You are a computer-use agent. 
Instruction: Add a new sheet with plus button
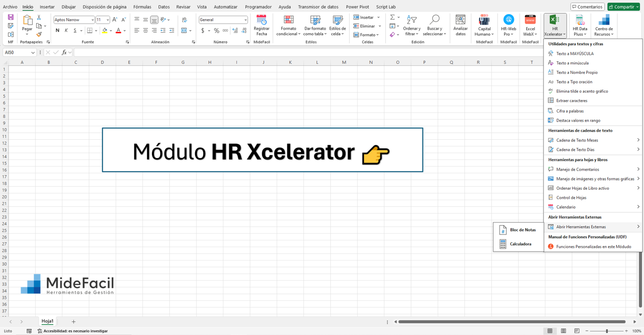tap(73, 321)
